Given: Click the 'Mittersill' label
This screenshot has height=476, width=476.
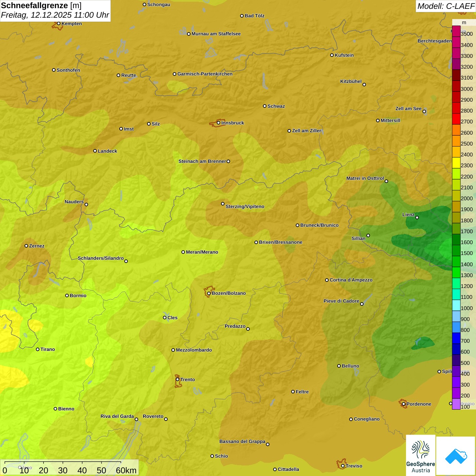Looking at the screenshot, I should tap(390, 120).
